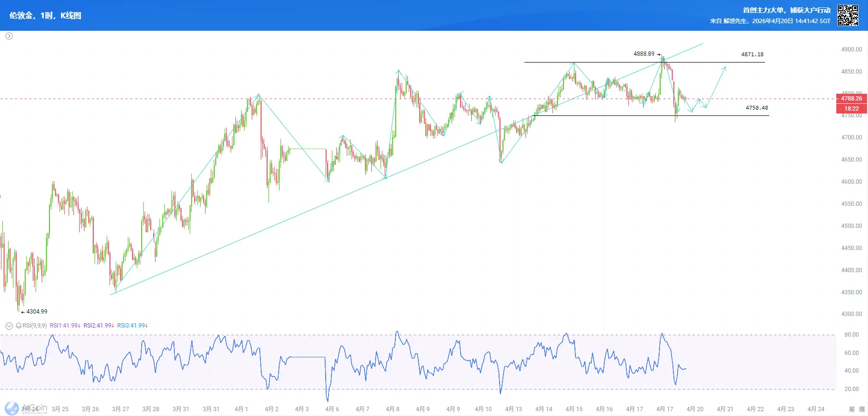The height and width of the screenshot is (416, 868).
Task: Click the 首创主力大单 header slogan
Action: tap(786, 10)
